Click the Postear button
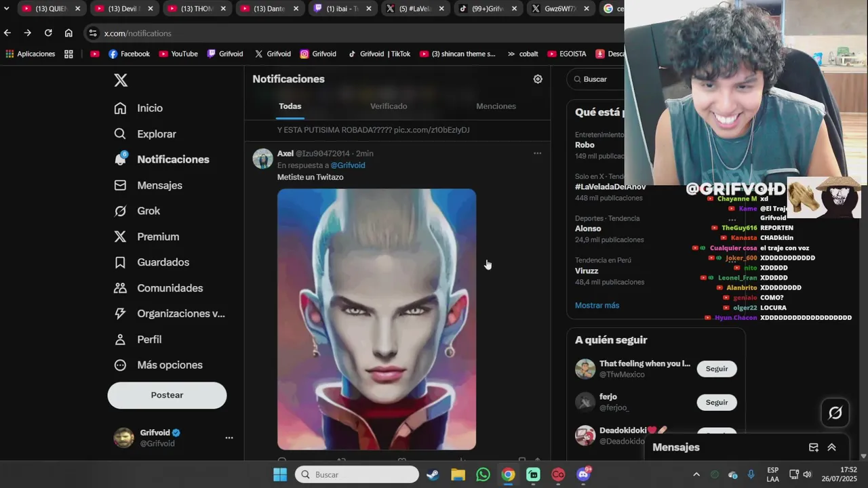Image resolution: width=868 pixels, height=488 pixels. [x=167, y=395]
